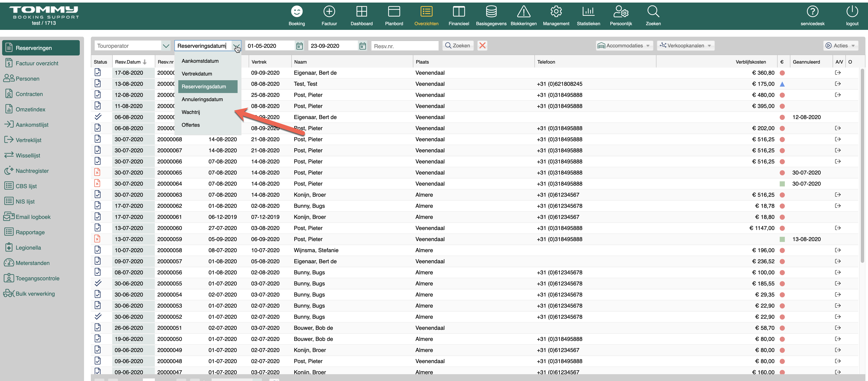The width and height of the screenshot is (868, 381).
Task: Click checkmark status icon for reservation 20000055
Action: point(98,283)
